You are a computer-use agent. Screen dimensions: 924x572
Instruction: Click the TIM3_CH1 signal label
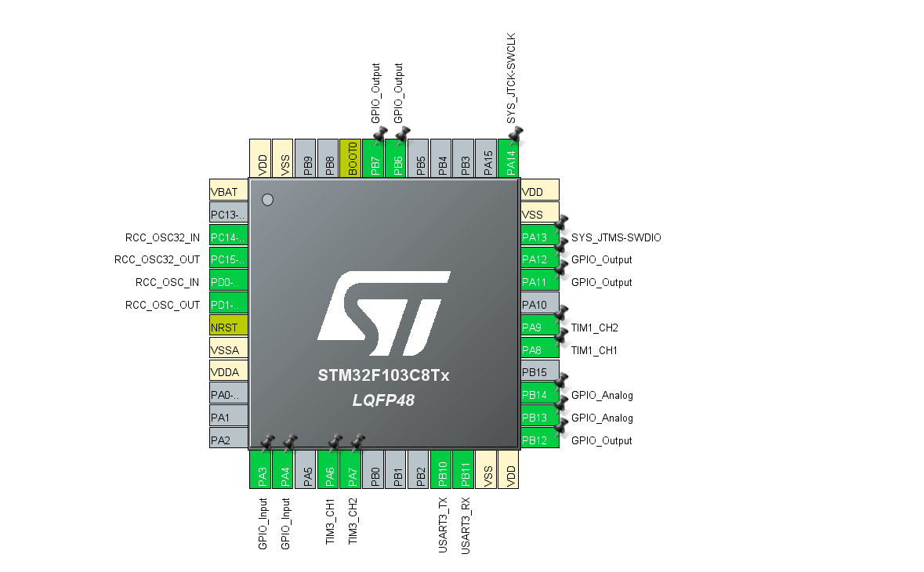click(330, 521)
